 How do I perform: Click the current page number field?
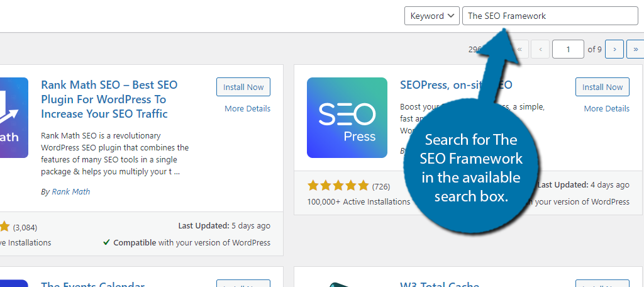567,49
